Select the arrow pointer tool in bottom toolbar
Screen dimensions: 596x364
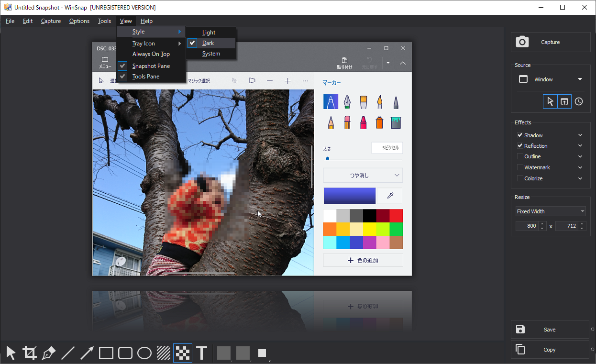[11, 353]
